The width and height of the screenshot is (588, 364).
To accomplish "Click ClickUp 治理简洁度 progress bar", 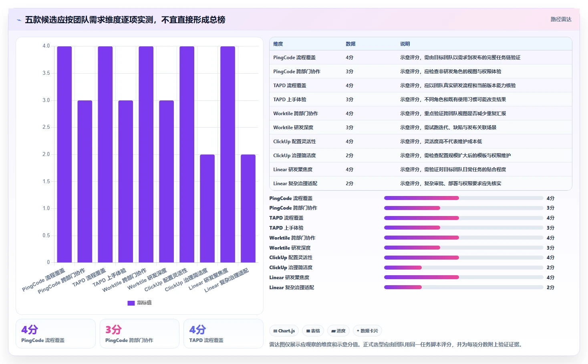I will 463,268.
